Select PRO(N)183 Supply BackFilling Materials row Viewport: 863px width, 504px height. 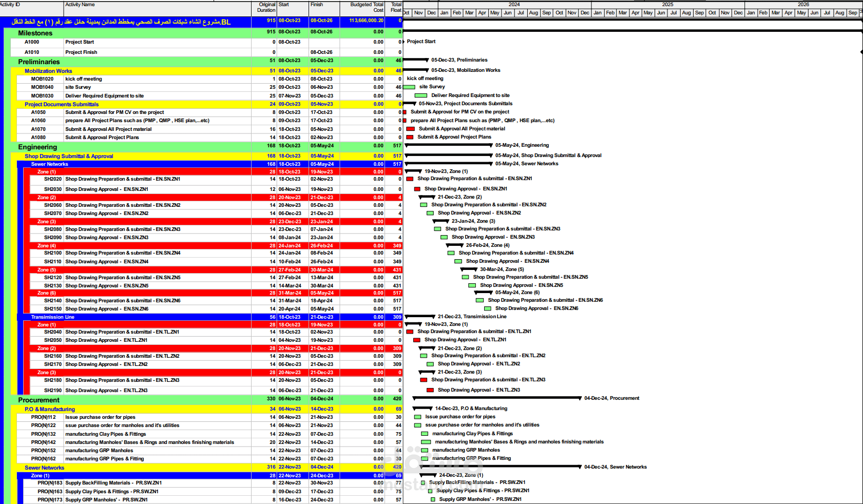click(x=213, y=483)
